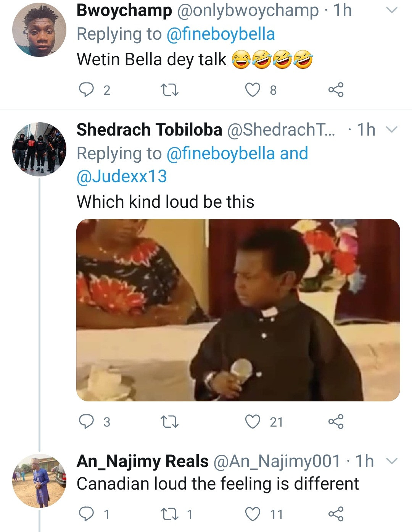The image size is (412, 532).
Task: Open An_Najimy Reals' profile avatar
Action: tap(39, 481)
